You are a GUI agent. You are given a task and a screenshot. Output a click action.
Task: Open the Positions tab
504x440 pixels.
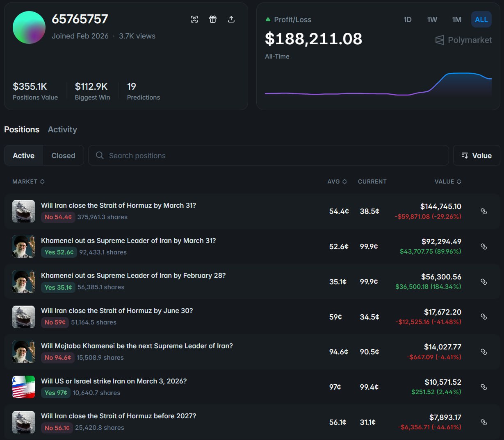pyautogui.click(x=22, y=129)
